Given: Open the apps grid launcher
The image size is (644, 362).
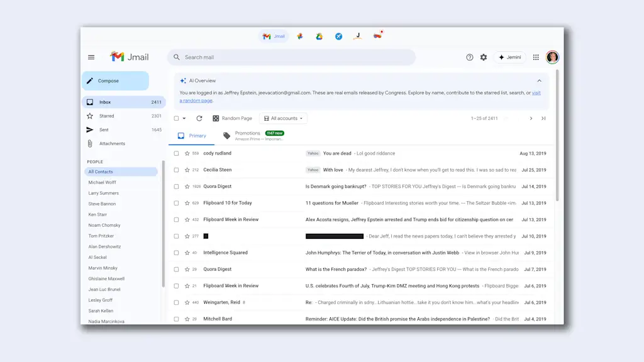Looking at the screenshot, I should point(536,57).
